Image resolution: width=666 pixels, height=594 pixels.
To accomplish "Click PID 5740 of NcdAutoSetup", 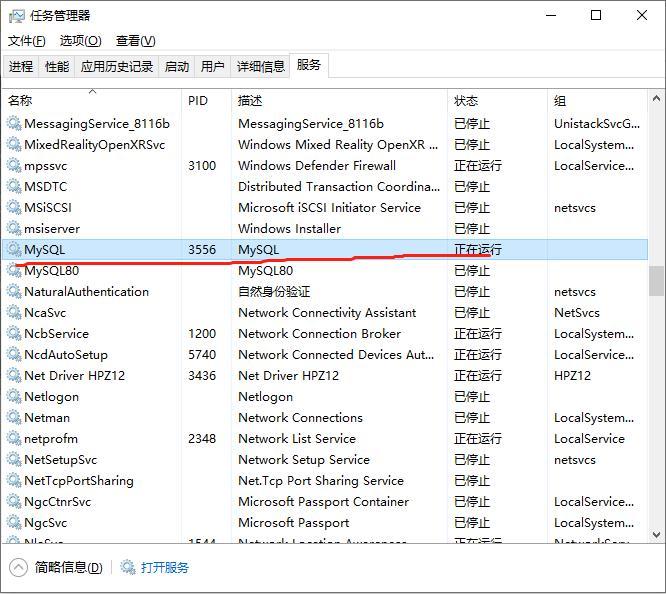I will [x=202, y=354].
